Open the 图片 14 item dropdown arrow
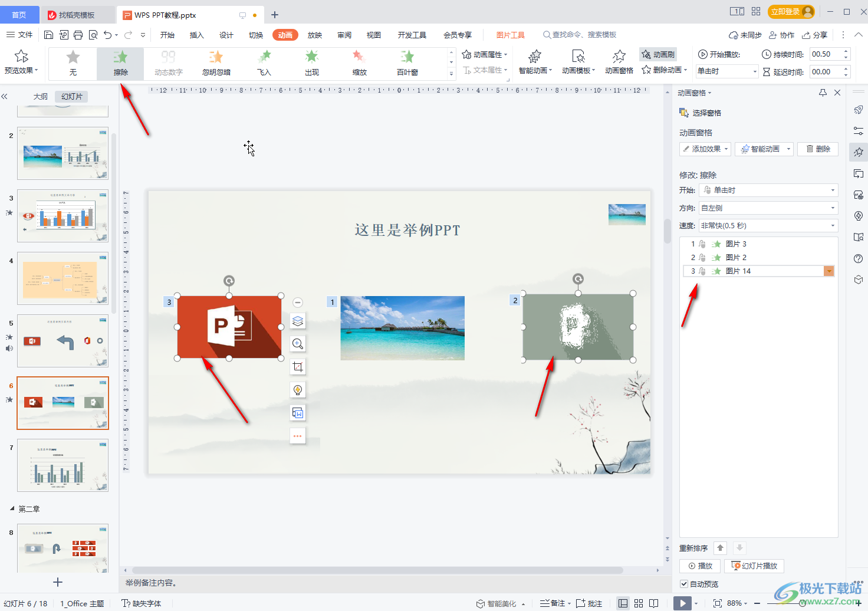The width and height of the screenshot is (868, 611). click(x=829, y=271)
